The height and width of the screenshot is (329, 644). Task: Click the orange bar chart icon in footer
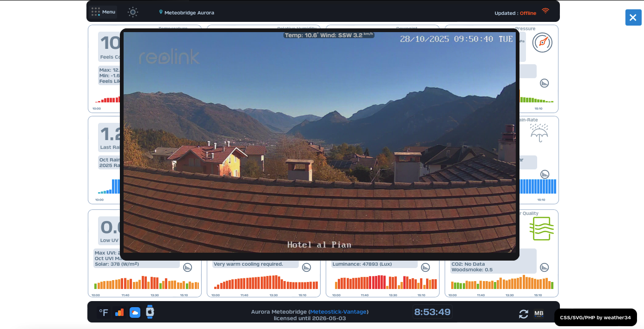click(119, 313)
